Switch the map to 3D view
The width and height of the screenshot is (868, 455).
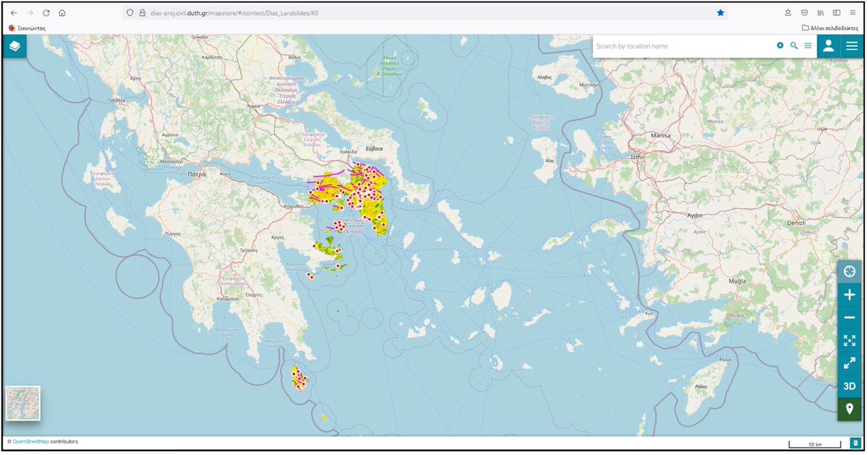(x=849, y=386)
